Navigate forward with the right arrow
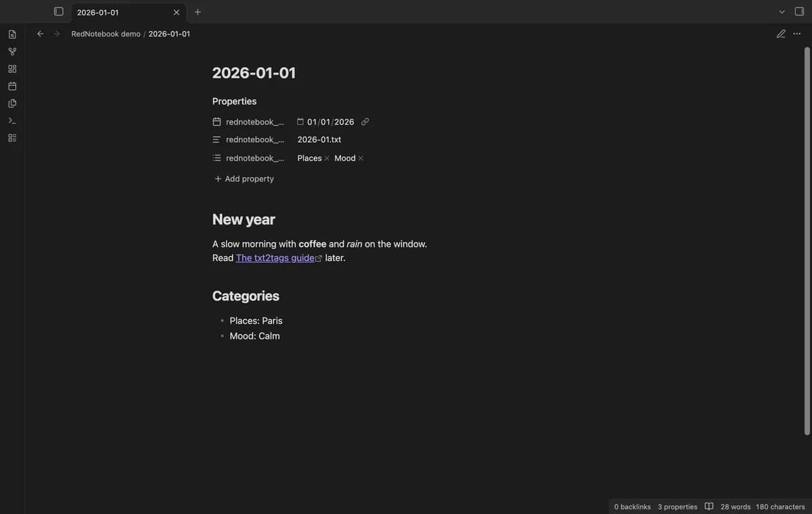Screen dimensions: 812x514 57,34
